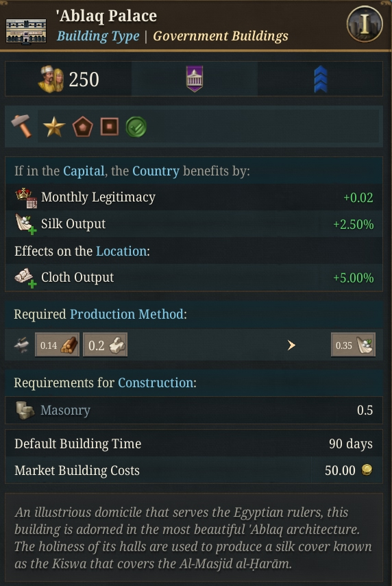
Task: Open the Construction link in requirements
Action: 156,382
